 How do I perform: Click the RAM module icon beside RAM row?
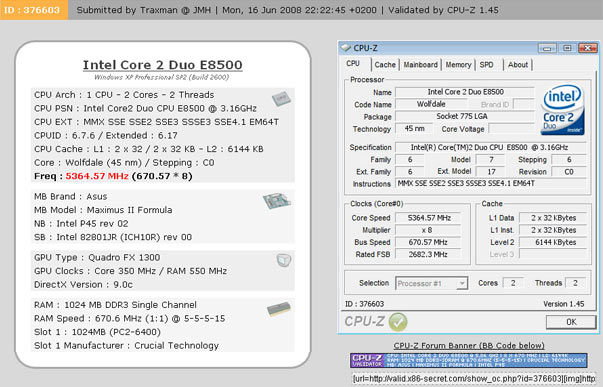pyautogui.click(x=279, y=309)
